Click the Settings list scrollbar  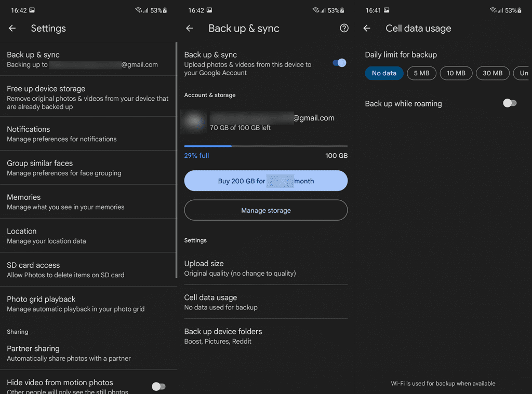pyautogui.click(x=176, y=160)
